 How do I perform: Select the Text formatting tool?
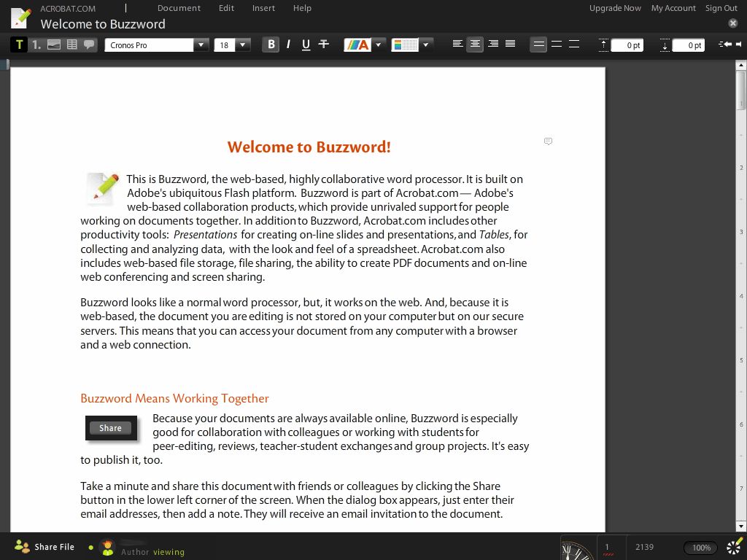point(18,44)
